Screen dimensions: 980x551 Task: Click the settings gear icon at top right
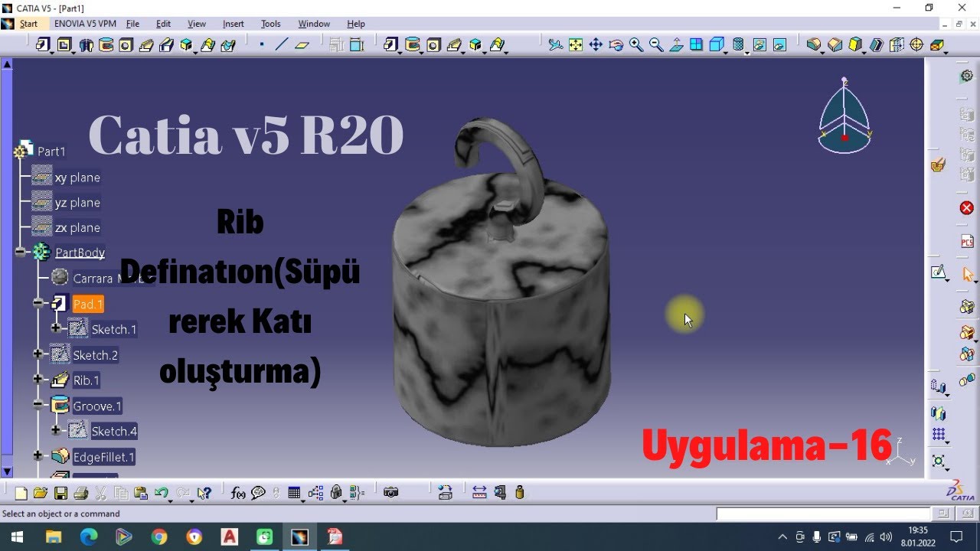967,76
